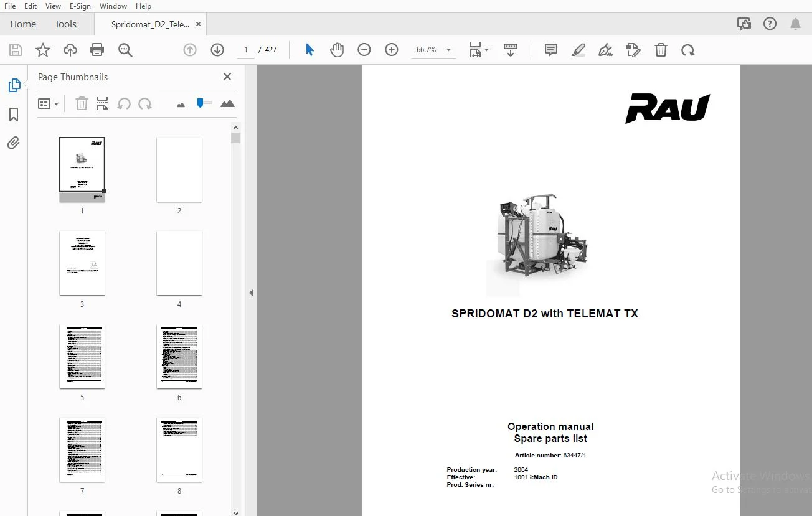The height and width of the screenshot is (516, 812).
Task: Delete page using toolbar trash icon
Action: click(661, 50)
